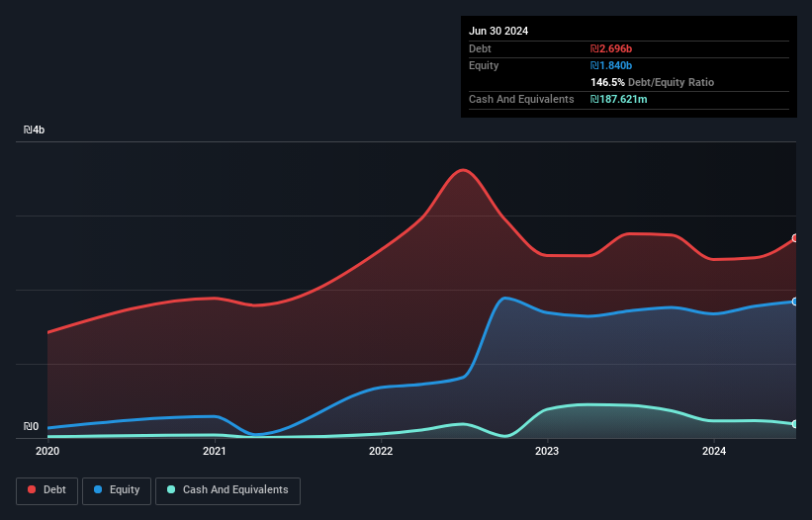Click the ₪2.696b debt value
This screenshot has width=812, height=520.
[x=611, y=48]
